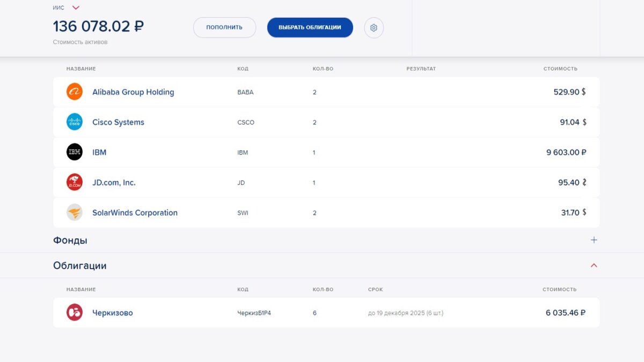Open the Alibaba Group Holding link

[x=133, y=92]
